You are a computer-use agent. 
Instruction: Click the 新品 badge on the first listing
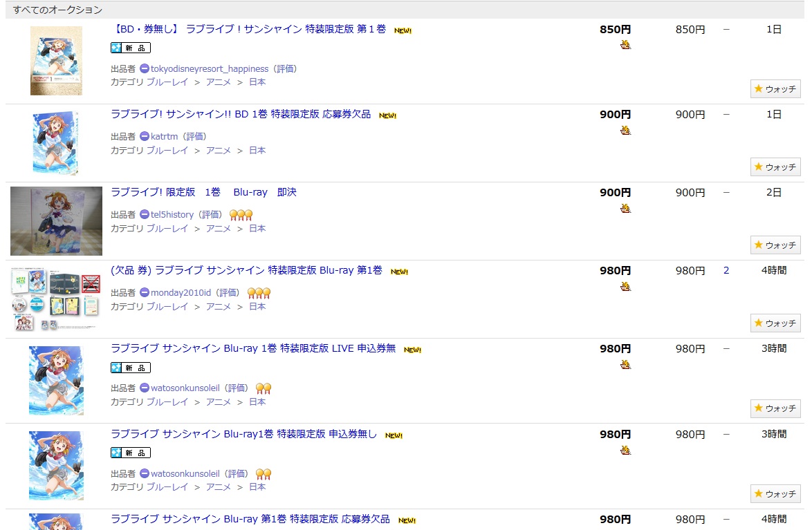coord(131,48)
